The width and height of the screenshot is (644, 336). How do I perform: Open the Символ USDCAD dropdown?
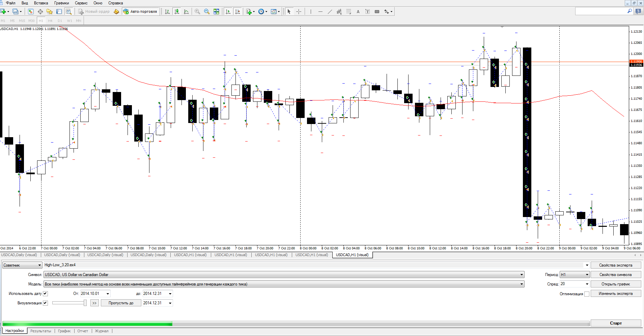(x=284, y=275)
